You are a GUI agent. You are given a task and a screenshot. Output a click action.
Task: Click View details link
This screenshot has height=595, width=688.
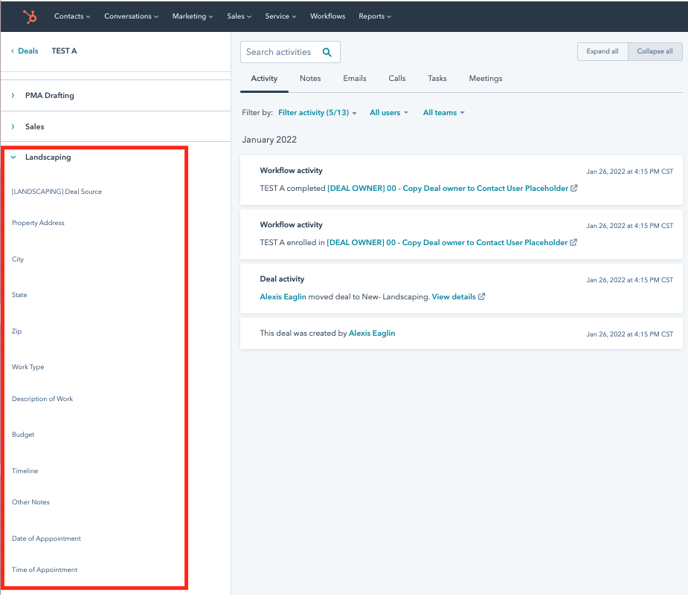pos(454,297)
